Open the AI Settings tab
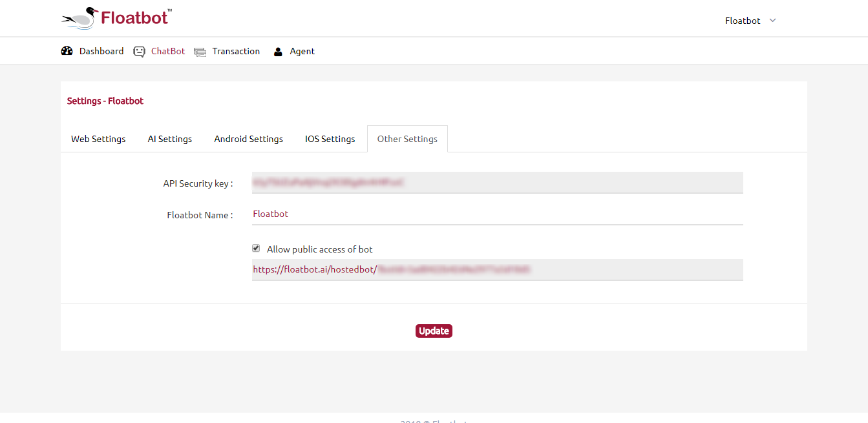This screenshot has height=423, width=868. (x=169, y=138)
